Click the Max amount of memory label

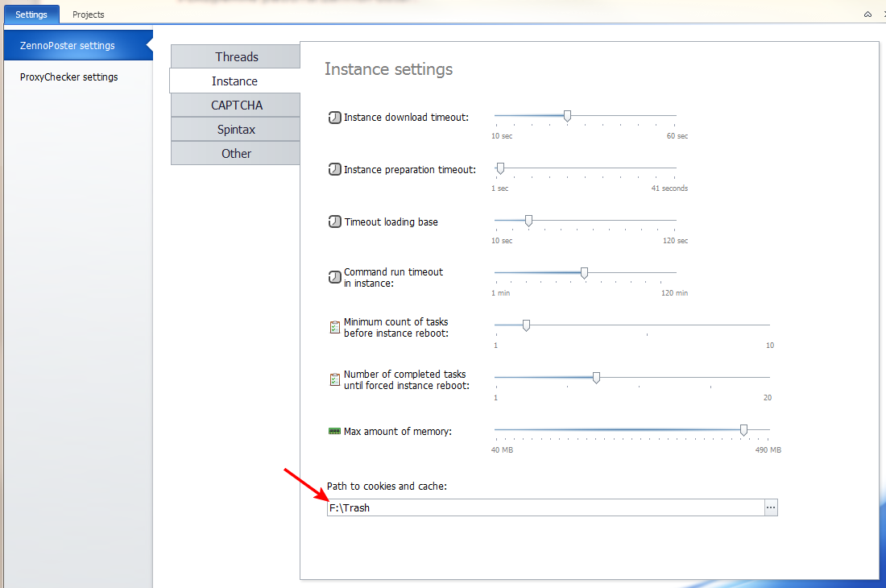click(x=398, y=432)
